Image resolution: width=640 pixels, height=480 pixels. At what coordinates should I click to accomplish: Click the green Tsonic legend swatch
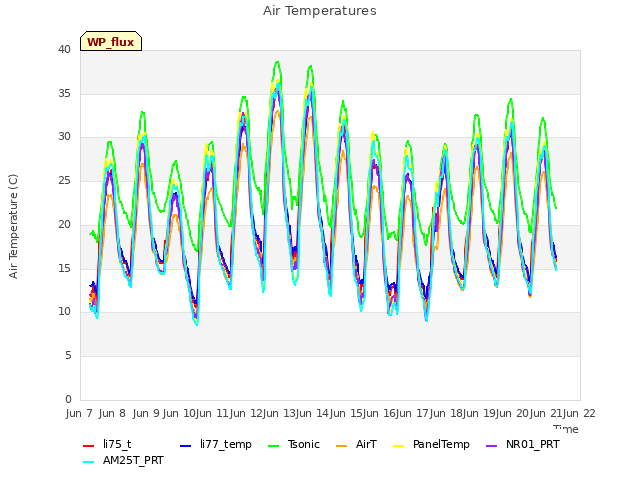pyautogui.click(x=273, y=446)
